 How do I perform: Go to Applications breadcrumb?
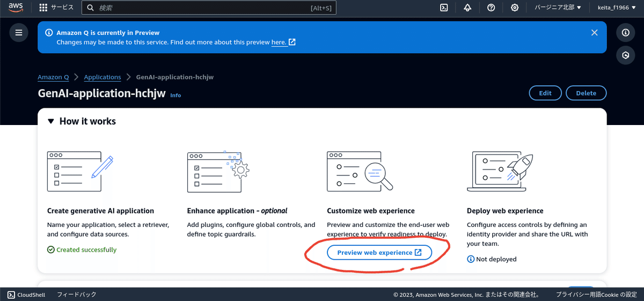coord(103,77)
